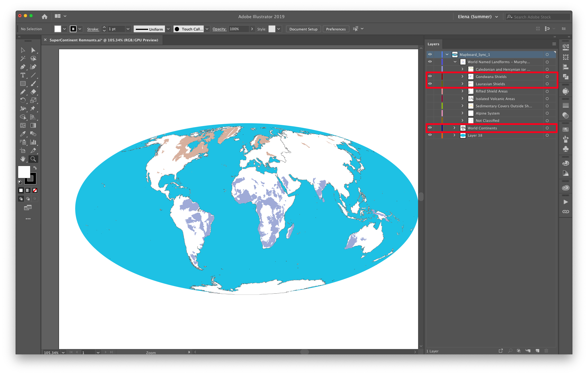Hide the World Continents layer
This screenshot has height=375, width=588.
coord(430,128)
